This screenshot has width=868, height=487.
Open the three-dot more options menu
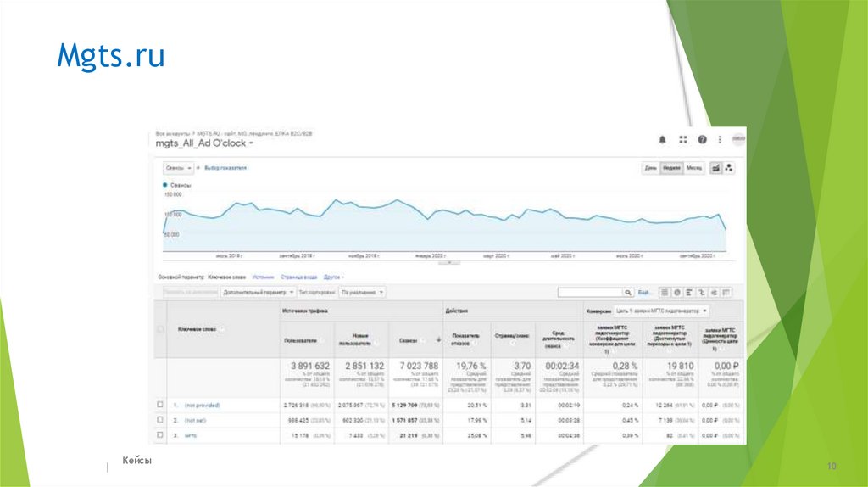pyautogui.click(x=720, y=140)
